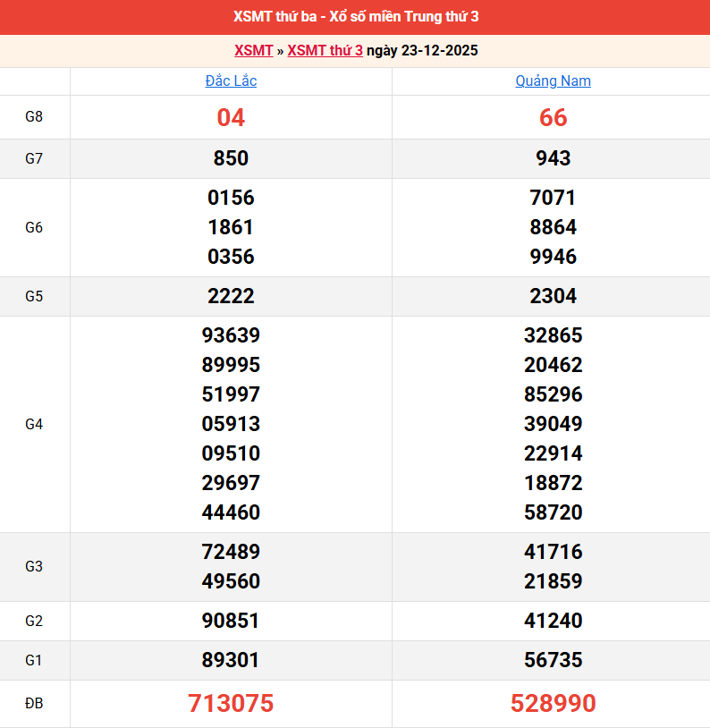Click Đắc Lắc G7 number 850
This screenshot has width=710, height=728.
pos(231,158)
